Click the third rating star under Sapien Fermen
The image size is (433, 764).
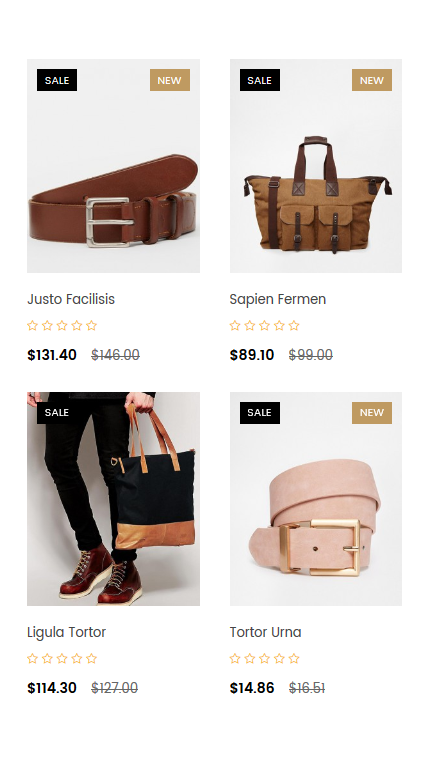coord(264,325)
